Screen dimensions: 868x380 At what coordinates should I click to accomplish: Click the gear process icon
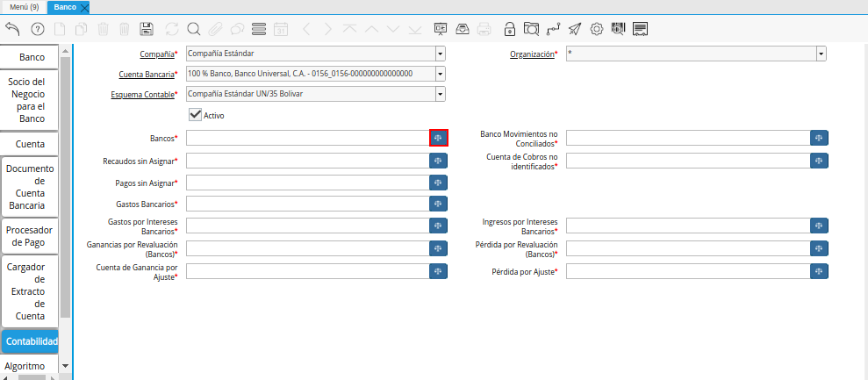click(x=597, y=29)
